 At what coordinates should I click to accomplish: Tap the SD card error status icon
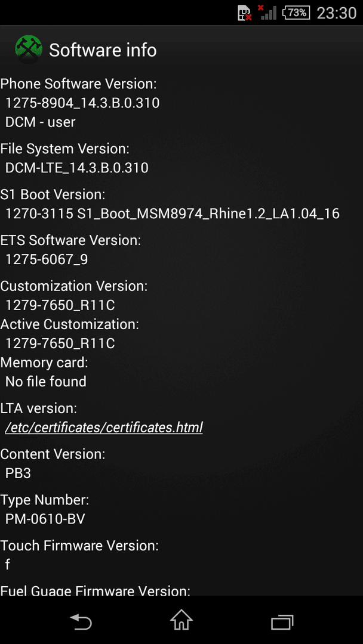click(245, 13)
